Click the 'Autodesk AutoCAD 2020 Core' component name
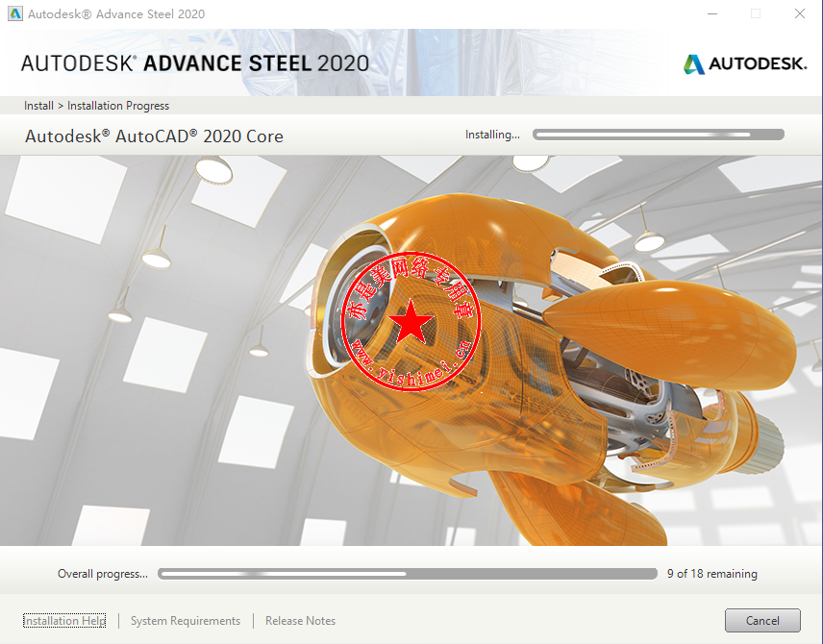The height and width of the screenshot is (644, 823). coord(154,136)
